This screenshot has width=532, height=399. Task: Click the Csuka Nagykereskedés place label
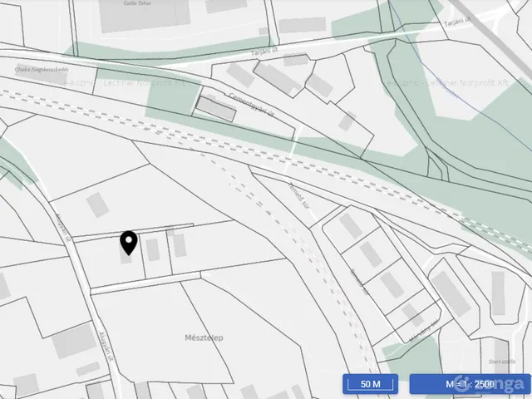pos(42,70)
